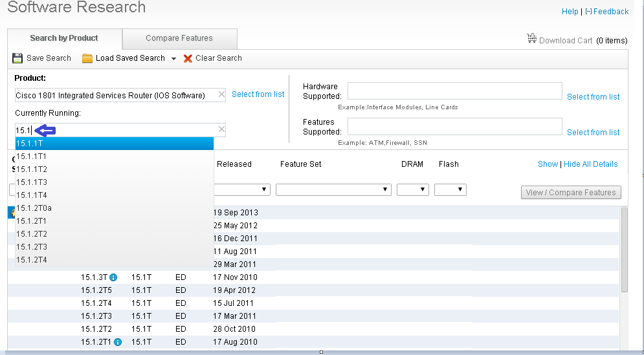644x355 pixels.
Task: Click the red X Clear Search icon
Action: (x=188, y=58)
